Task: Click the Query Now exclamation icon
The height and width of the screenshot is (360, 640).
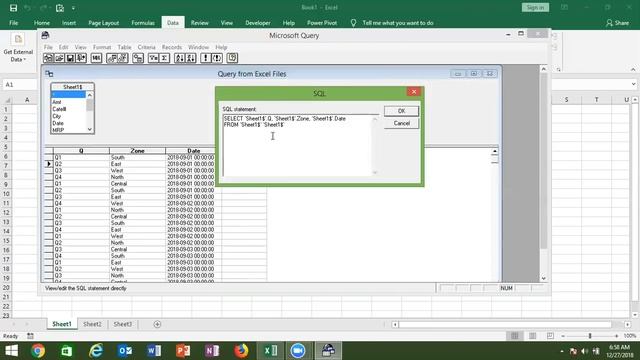Action: click(206, 58)
